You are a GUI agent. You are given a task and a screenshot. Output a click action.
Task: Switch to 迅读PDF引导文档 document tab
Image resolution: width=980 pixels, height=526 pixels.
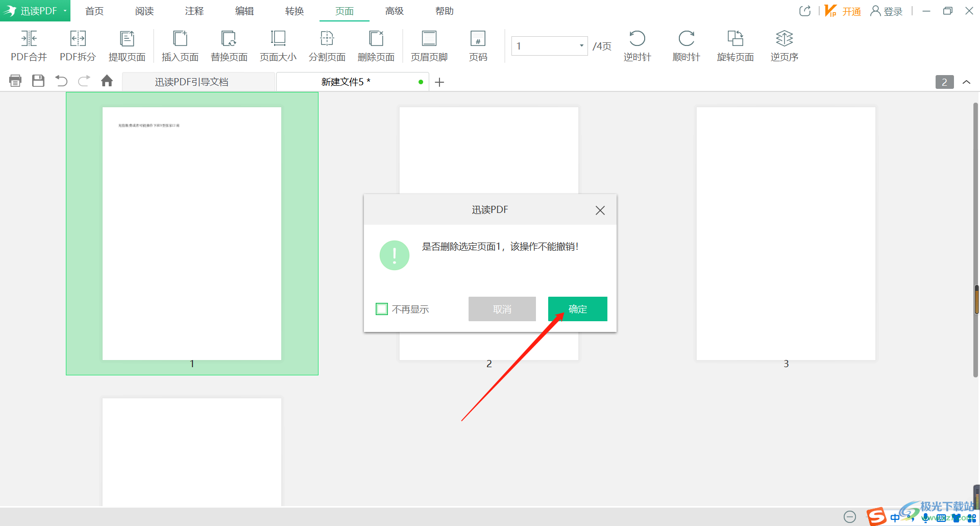tap(198, 82)
